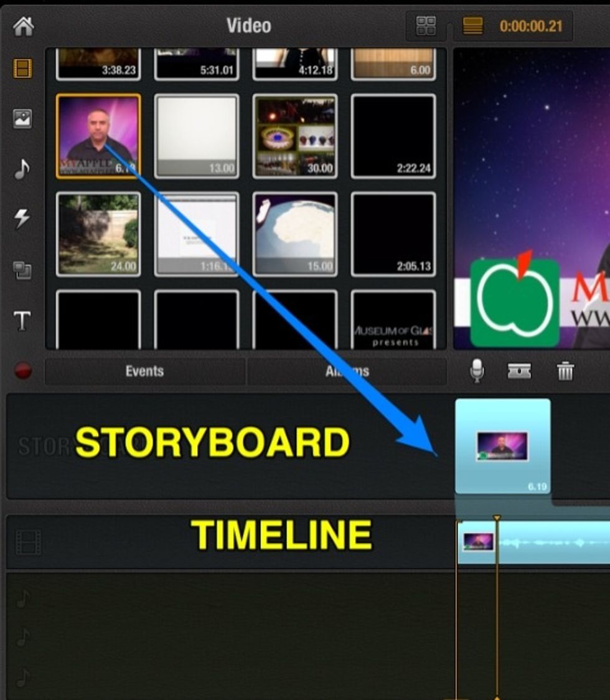This screenshot has width=610, height=700.
Task: Split the clip using the razor blade icon
Action: 520,371
